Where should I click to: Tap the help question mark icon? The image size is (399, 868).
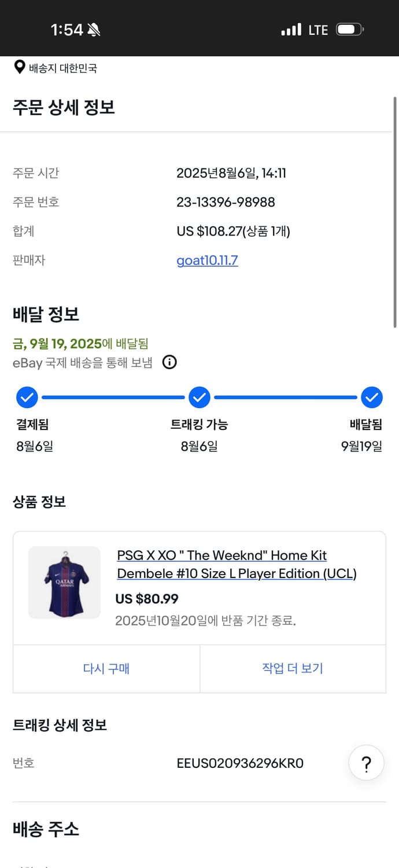[367, 763]
